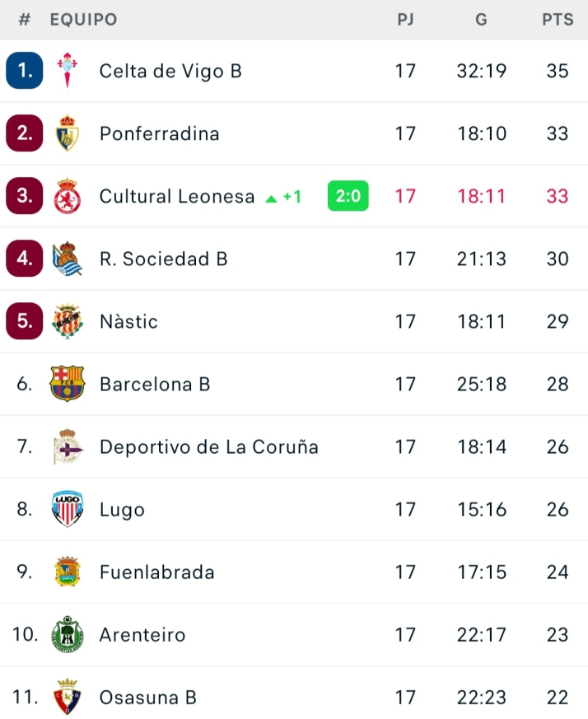This screenshot has width=588, height=719.
Task: Click the Osasuna B crest
Action: tap(67, 697)
